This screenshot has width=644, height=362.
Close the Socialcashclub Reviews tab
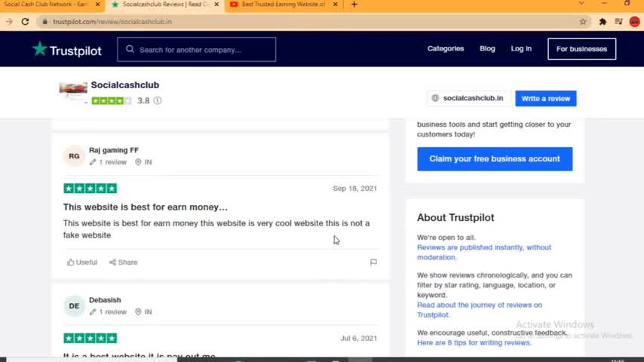click(x=216, y=4)
